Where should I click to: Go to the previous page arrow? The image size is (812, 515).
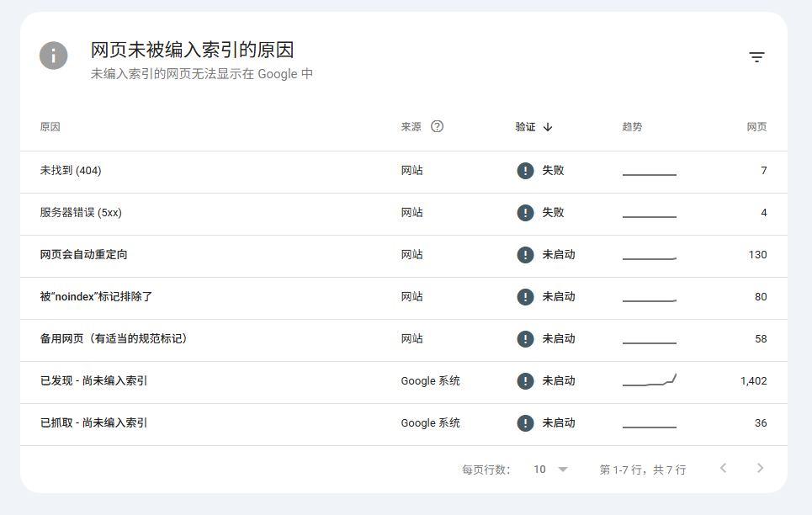pyautogui.click(x=724, y=469)
